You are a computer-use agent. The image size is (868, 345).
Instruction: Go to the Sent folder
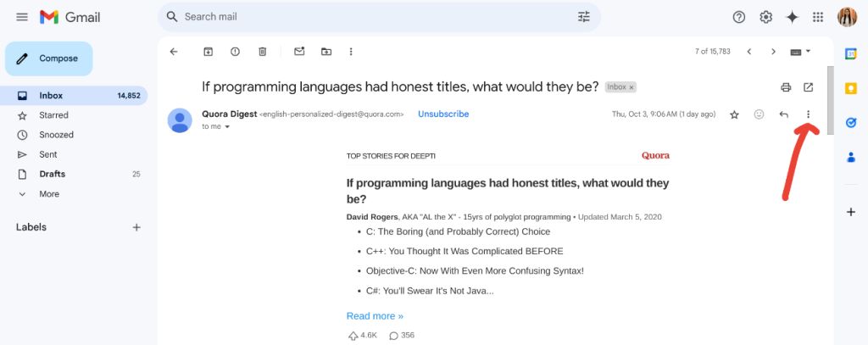[48, 154]
